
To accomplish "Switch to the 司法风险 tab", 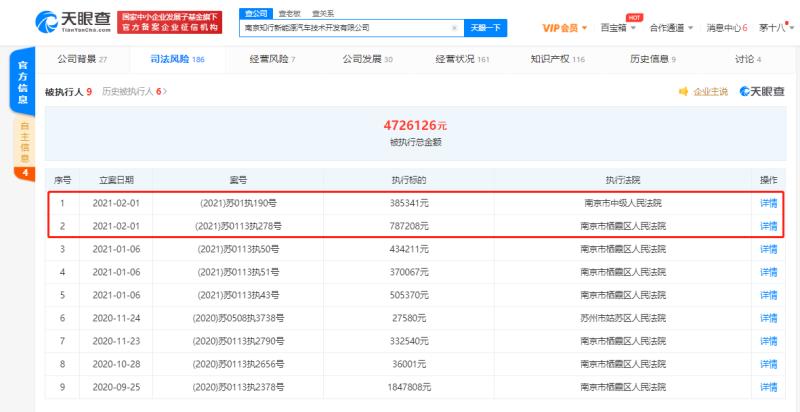I will pos(177,59).
